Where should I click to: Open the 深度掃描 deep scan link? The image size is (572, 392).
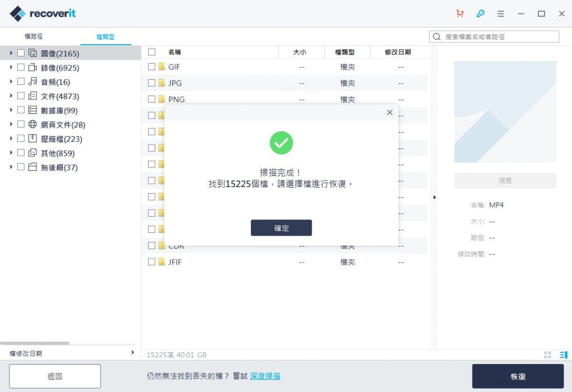click(265, 376)
